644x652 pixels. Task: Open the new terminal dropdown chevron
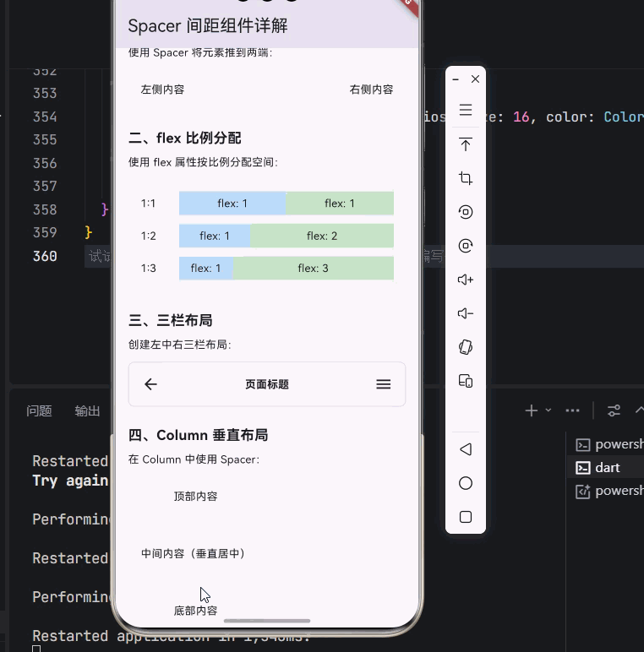548,410
